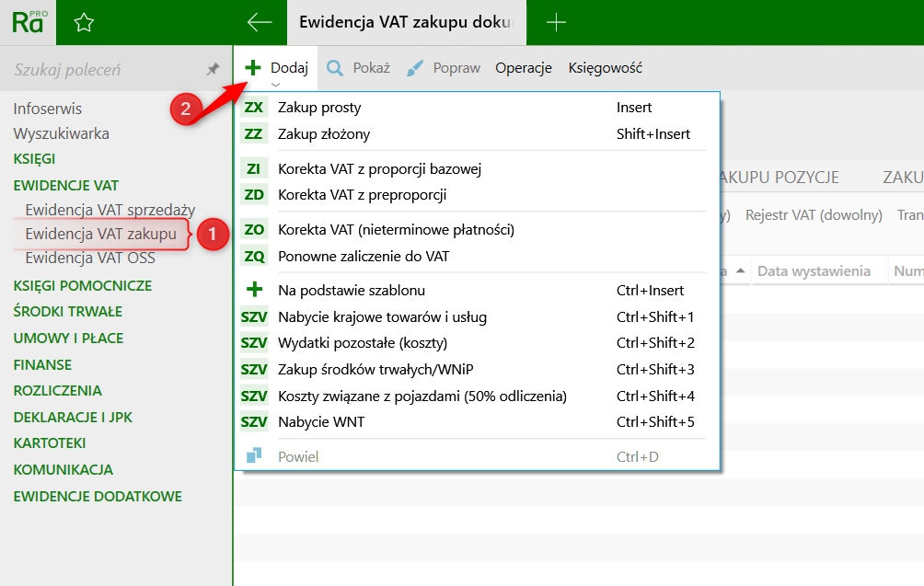Open Ewidencja VAT sprzedaży in sidebar
This screenshot has height=586, width=924.
coord(110,210)
